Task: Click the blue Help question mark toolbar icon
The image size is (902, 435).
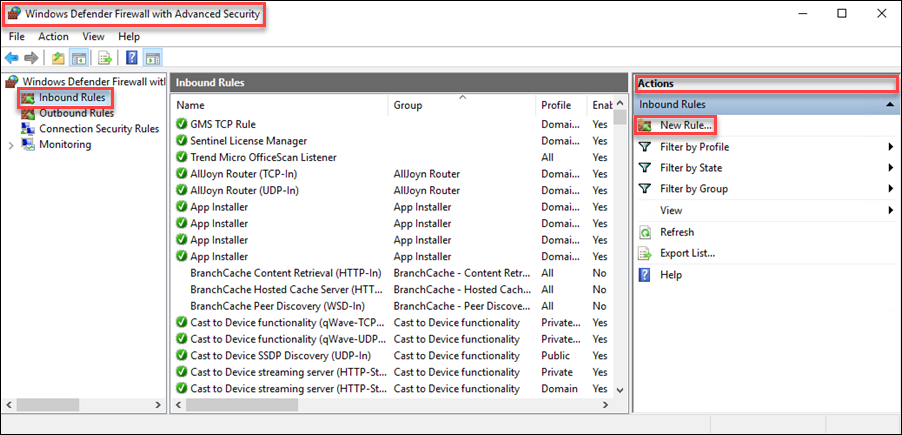Action: click(x=131, y=58)
